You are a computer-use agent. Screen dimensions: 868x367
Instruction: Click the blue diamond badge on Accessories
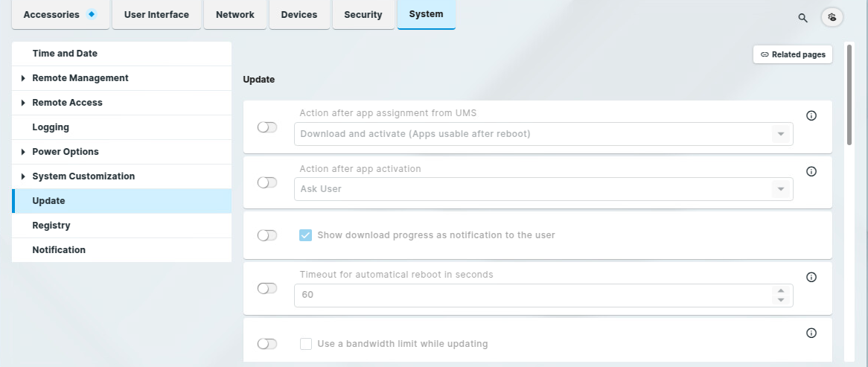click(x=92, y=14)
